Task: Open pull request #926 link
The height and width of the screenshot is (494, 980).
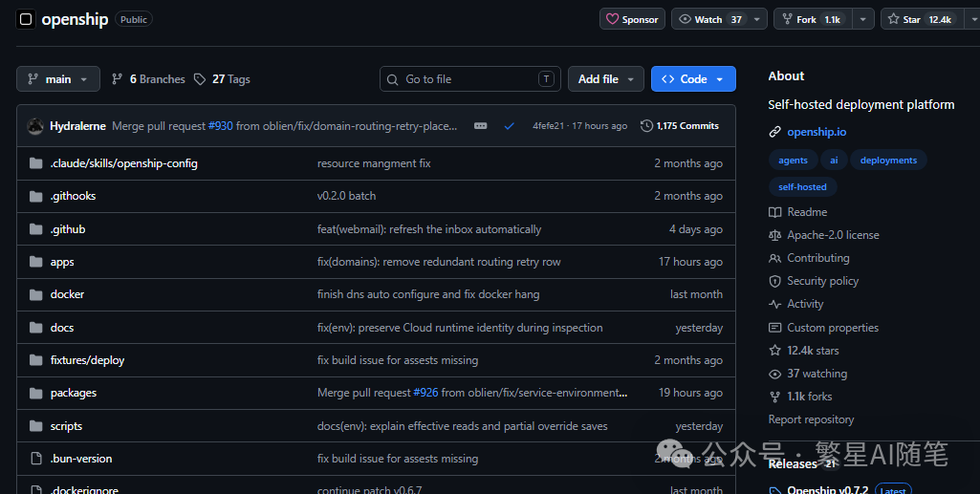Action: [425, 393]
